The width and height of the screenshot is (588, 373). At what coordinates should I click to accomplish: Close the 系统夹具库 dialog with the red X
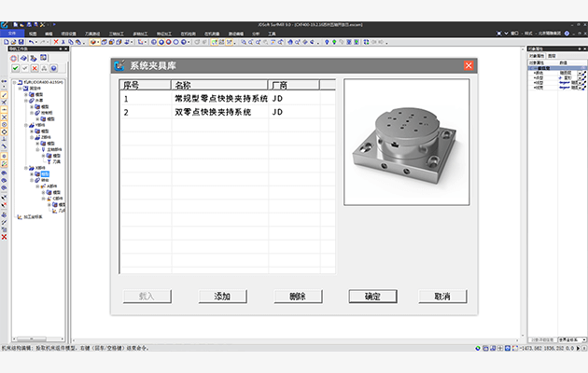point(469,65)
